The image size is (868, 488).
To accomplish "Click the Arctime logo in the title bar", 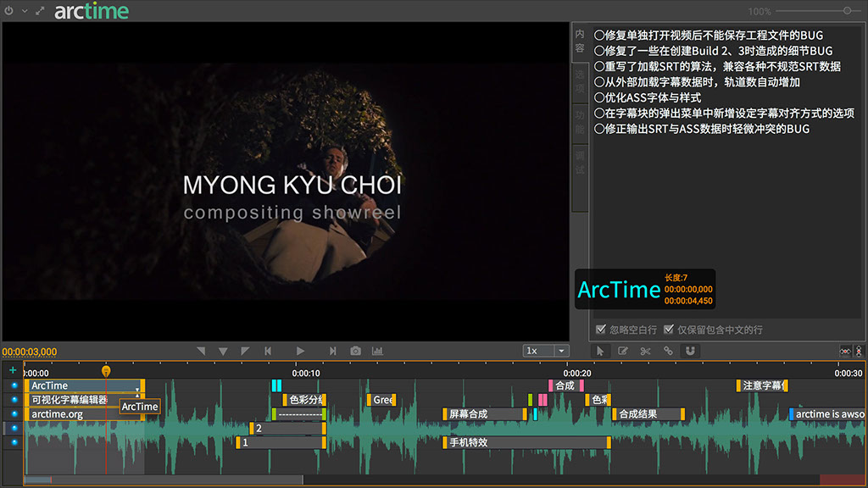I will click(92, 10).
